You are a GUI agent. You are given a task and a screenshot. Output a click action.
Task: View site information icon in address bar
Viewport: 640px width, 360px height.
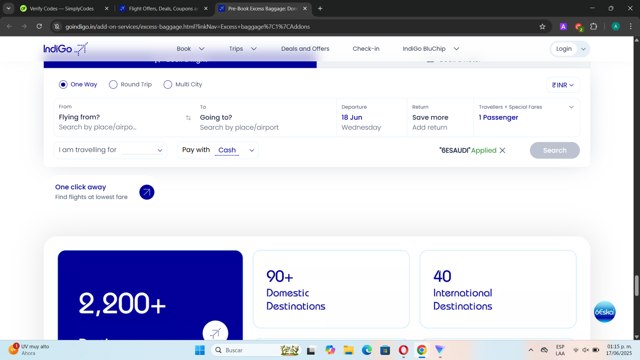tap(57, 27)
